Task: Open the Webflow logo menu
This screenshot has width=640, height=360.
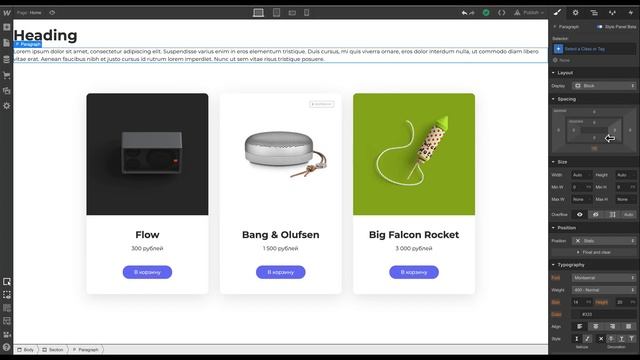Action: click(x=7, y=13)
